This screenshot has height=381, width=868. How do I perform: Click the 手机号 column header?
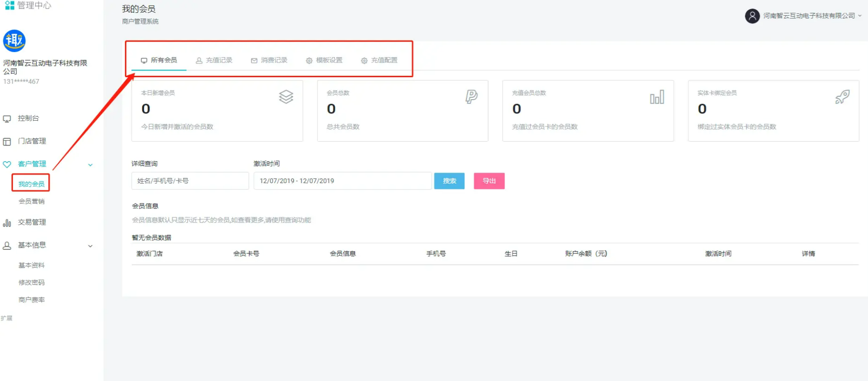pyautogui.click(x=436, y=254)
